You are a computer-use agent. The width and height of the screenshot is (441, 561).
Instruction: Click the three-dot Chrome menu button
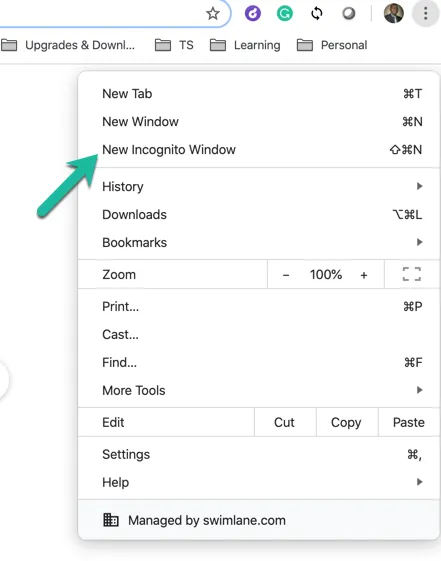point(426,14)
